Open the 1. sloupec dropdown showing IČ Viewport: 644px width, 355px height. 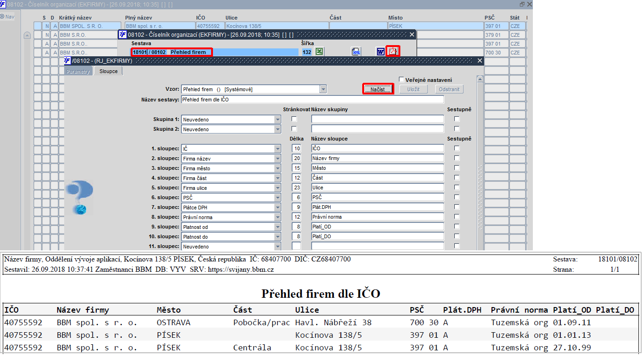(x=278, y=149)
